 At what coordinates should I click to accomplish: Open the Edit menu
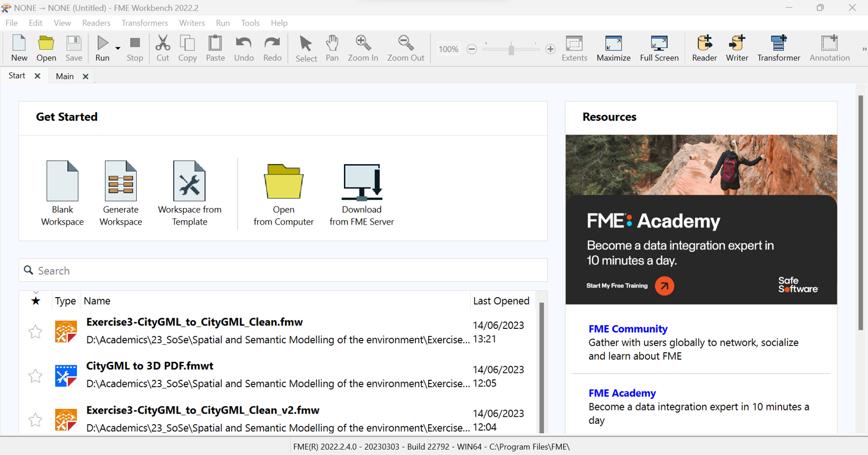(36, 23)
